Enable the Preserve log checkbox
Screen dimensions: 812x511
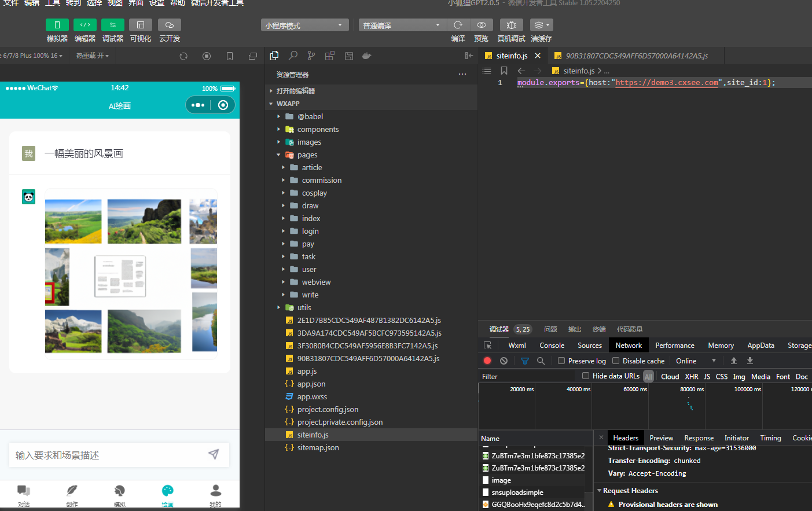click(561, 361)
